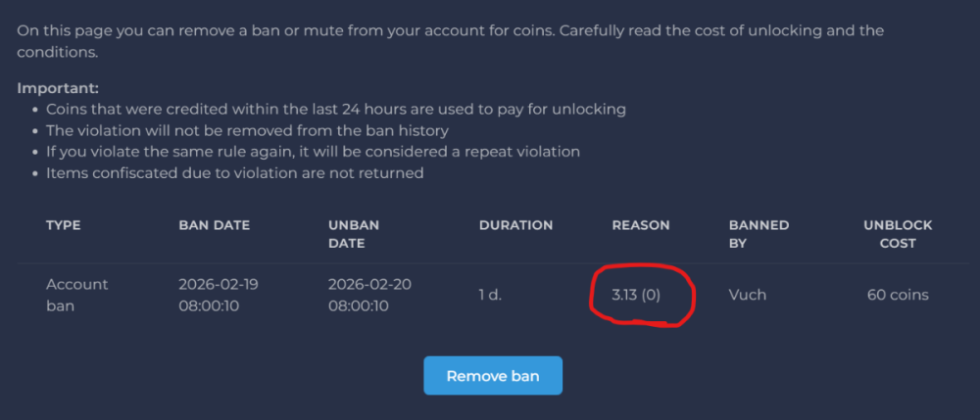Click the TYPE column header
This screenshot has height=420, width=980.
pos(64,225)
